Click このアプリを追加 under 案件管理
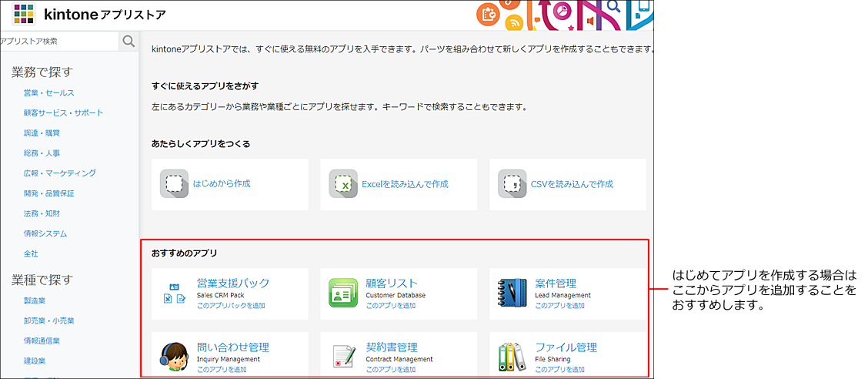The image size is (868, 379). [x=559, y=305]
